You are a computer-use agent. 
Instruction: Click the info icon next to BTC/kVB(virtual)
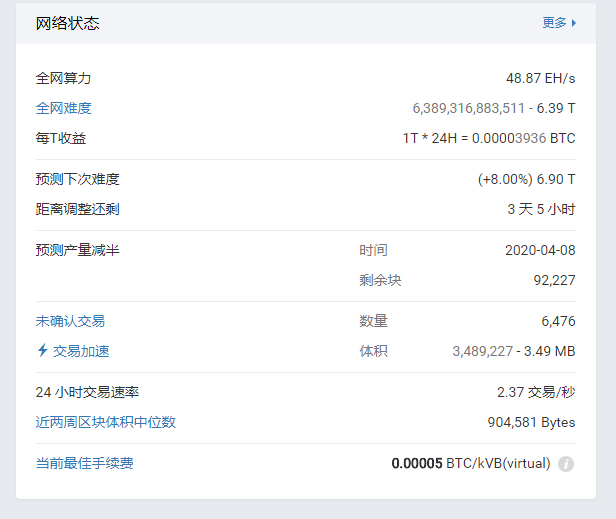pos(566,464)
